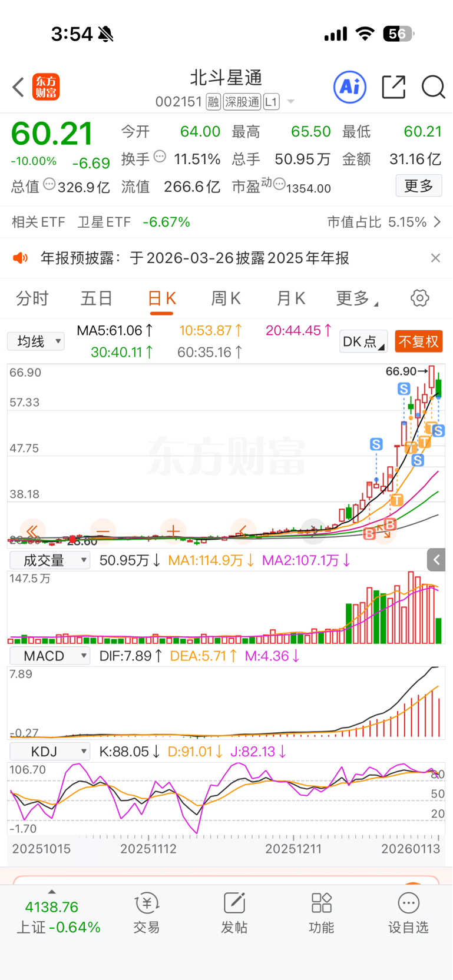Open 相关ETF link
Image resolution: width=453 pixels, height=980 pixels.
pos(38,222)
